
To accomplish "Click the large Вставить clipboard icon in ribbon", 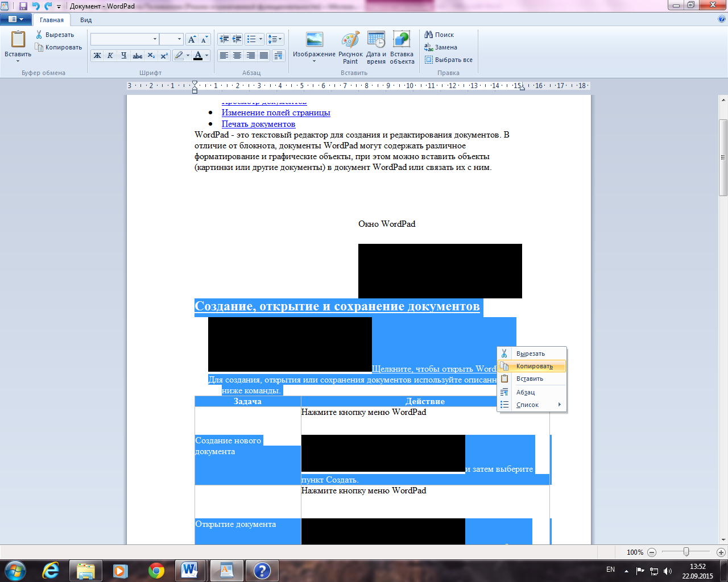I will (x=18, y=39).
